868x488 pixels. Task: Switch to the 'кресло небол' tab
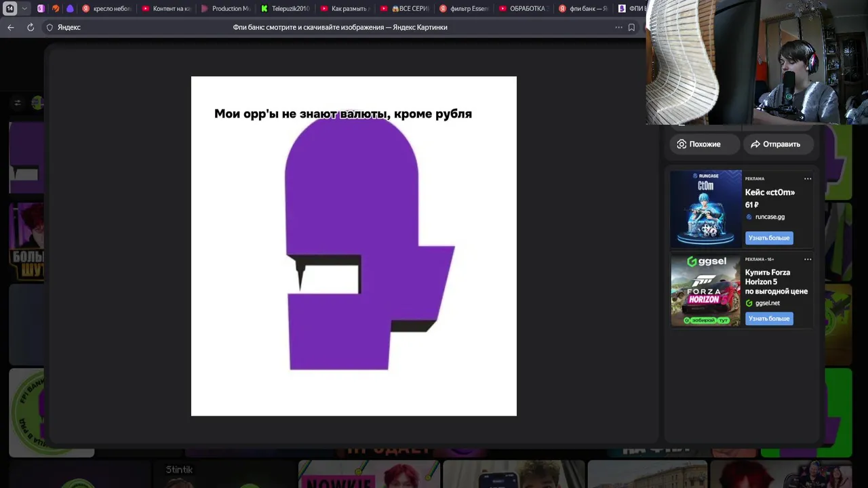[x=106, y=9]
